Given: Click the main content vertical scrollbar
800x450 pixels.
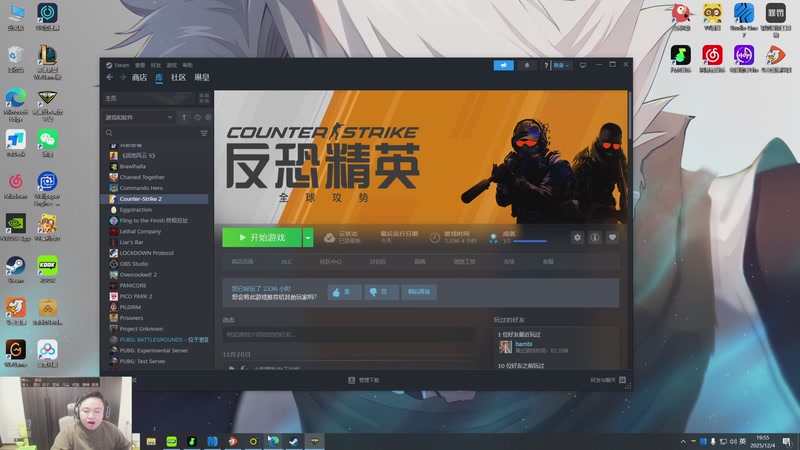Looking at the screenshot, I should (630, 116).
